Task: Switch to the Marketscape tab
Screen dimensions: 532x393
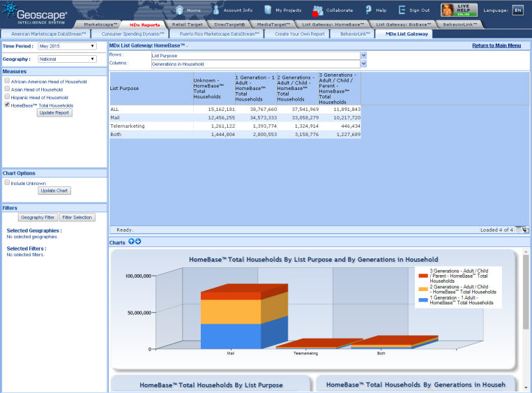Action: click(100, 24)
